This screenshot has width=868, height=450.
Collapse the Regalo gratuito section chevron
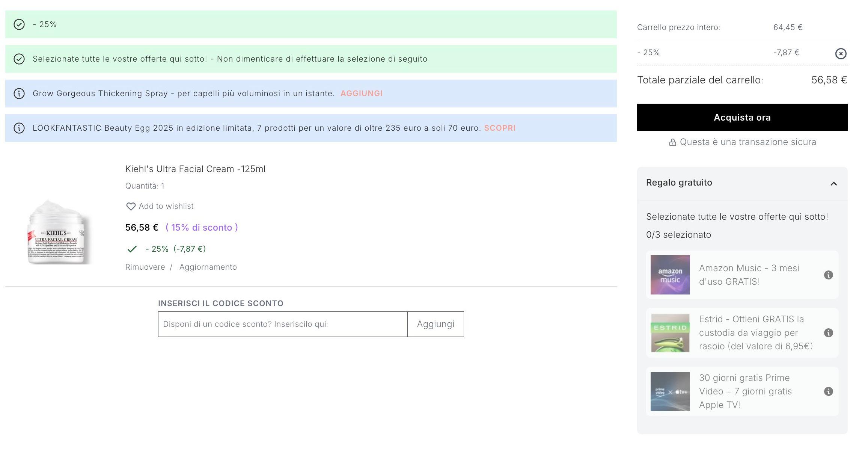[x=833, y=184]
